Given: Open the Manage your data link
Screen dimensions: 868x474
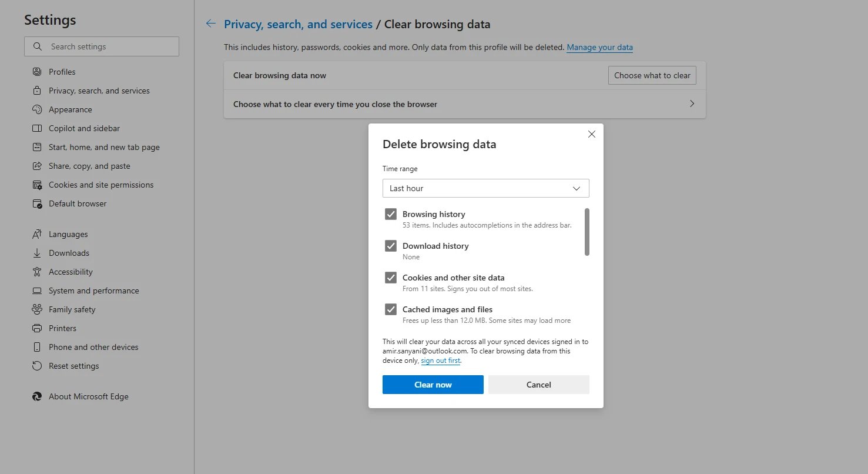Looking at the screenshot, I should pyautogui.click(x=600, y=47).
